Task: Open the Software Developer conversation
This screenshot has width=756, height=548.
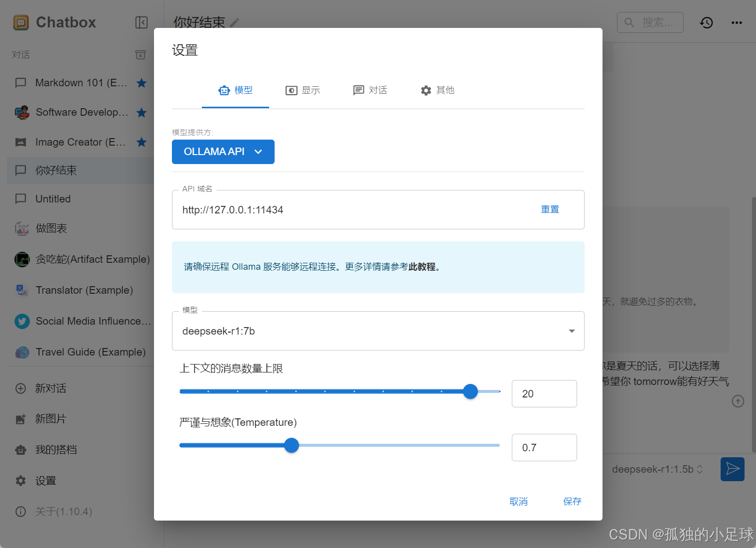Action: tap(80, 113)
